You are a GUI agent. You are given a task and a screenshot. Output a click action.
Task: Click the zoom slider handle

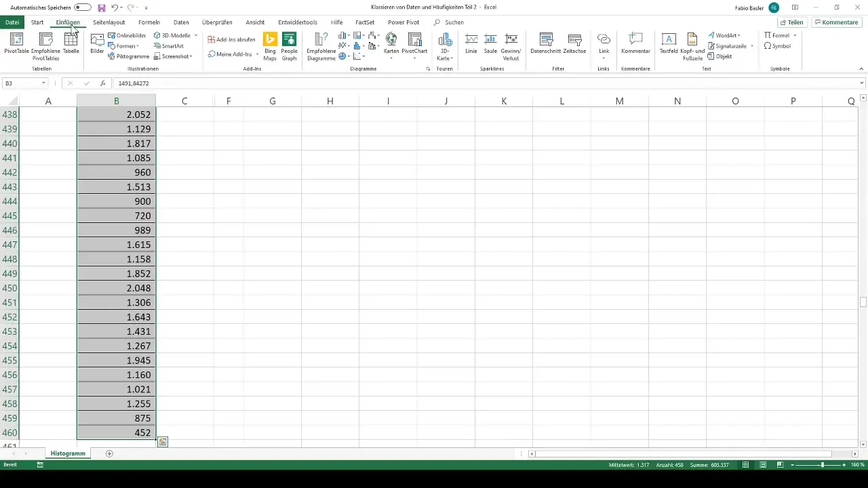pos(823,465)
